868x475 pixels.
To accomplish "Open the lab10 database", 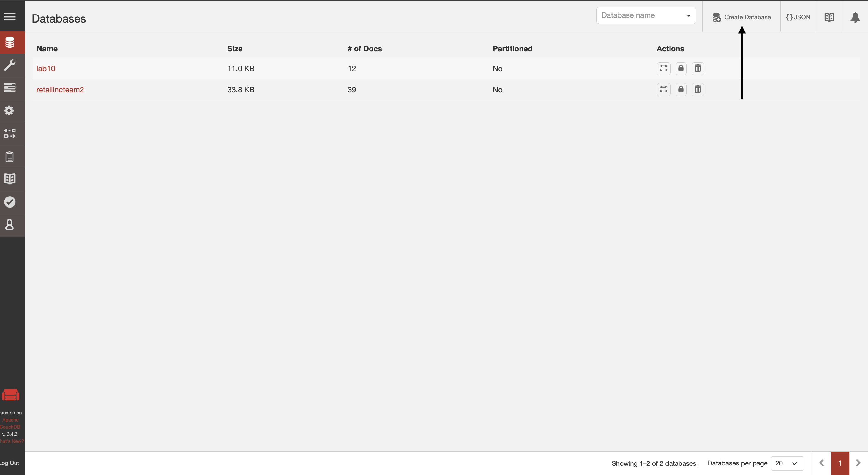I will click(x=45, y=69).
